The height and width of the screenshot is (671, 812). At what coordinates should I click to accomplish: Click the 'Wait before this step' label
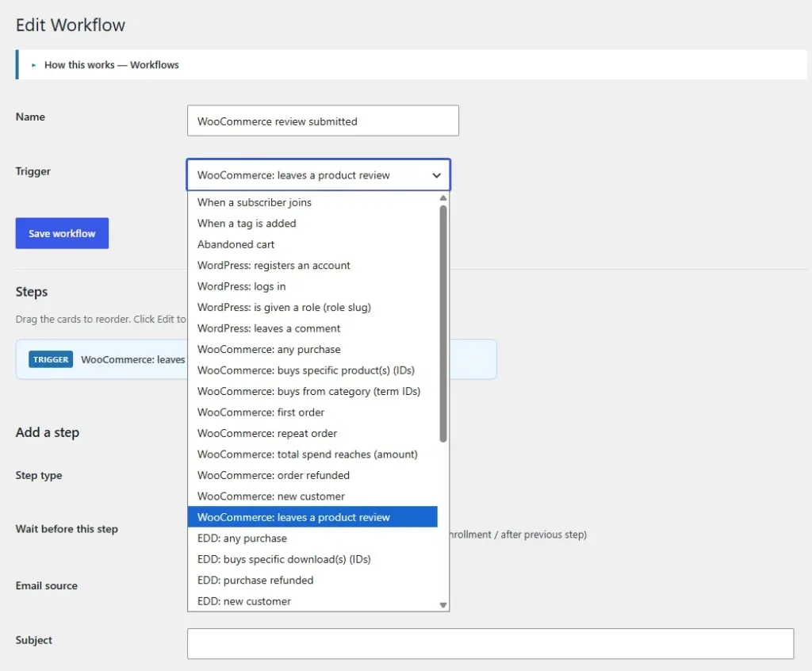tap(67, 529)
